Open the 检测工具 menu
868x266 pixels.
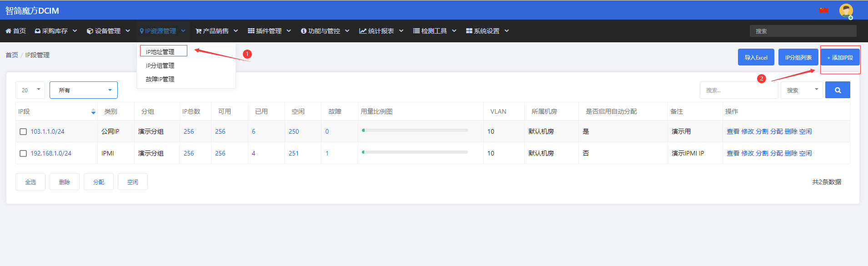click(x=434, y=31)
